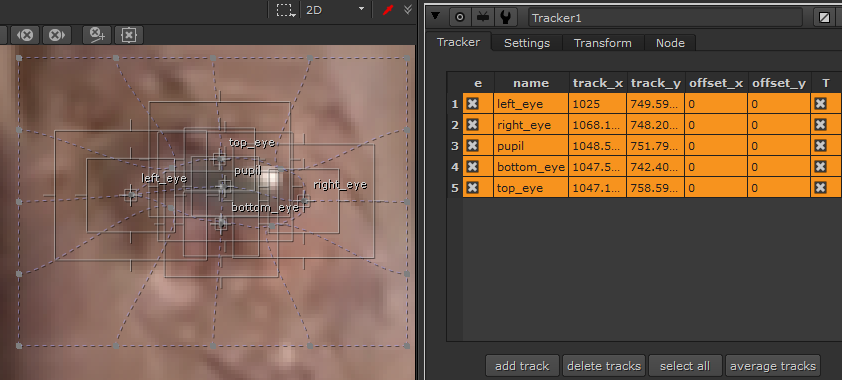Click the red viewer proxy mode icon

388,10
